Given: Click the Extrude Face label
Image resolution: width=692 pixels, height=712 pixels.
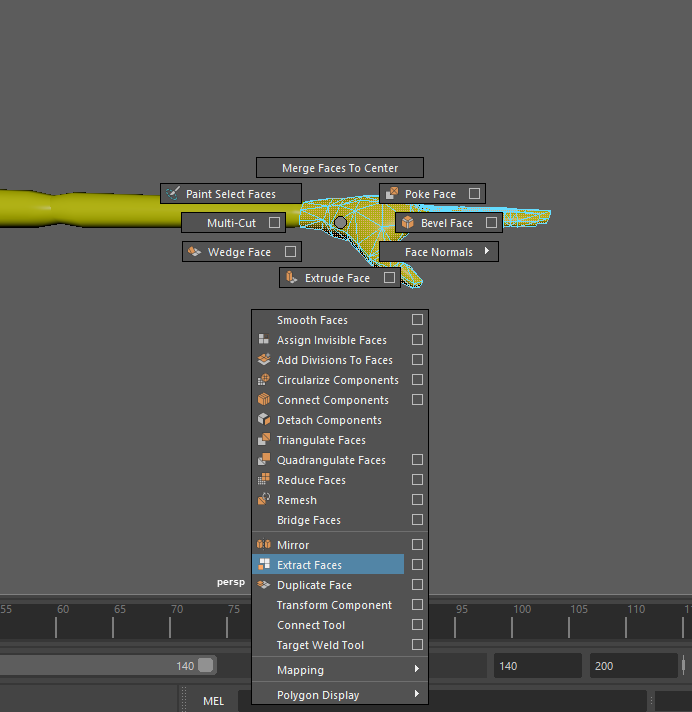Looking at the screenshot, I should [337, 278].
